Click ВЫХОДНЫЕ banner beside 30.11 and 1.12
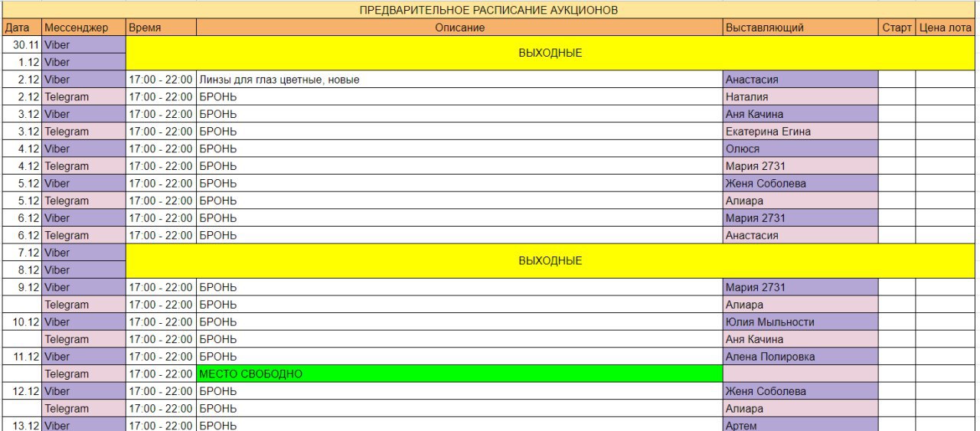Viewport: 980px width, 431px height. (550, 54)
